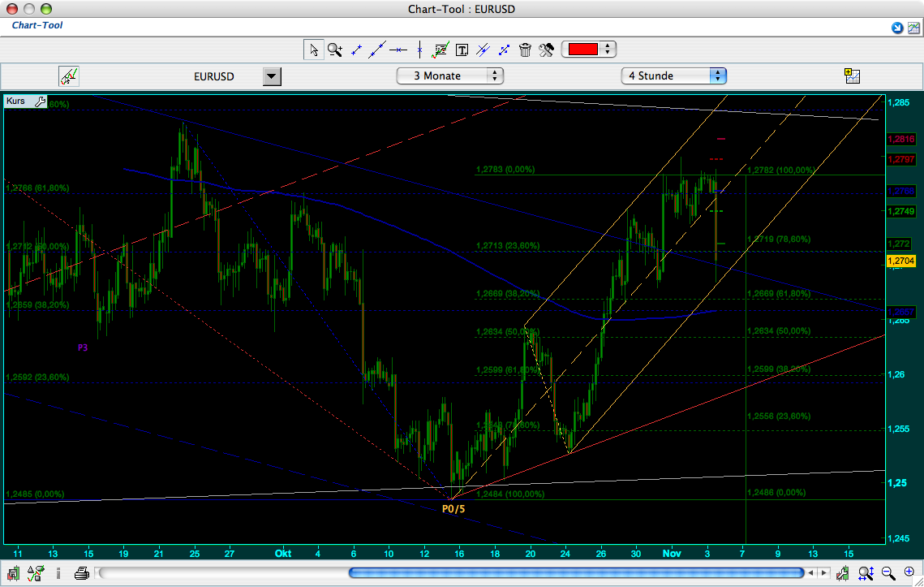Click the blue horizontal scrollbar thumb

point(576,572)
